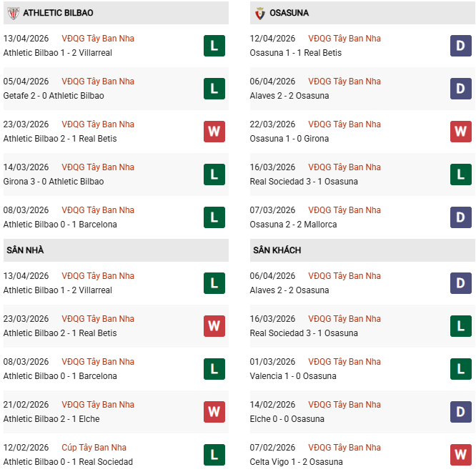Click the W badge for Celta Vigo 1-2 Osasuna
Screen dimensions: 476x472
coord(460,455)
